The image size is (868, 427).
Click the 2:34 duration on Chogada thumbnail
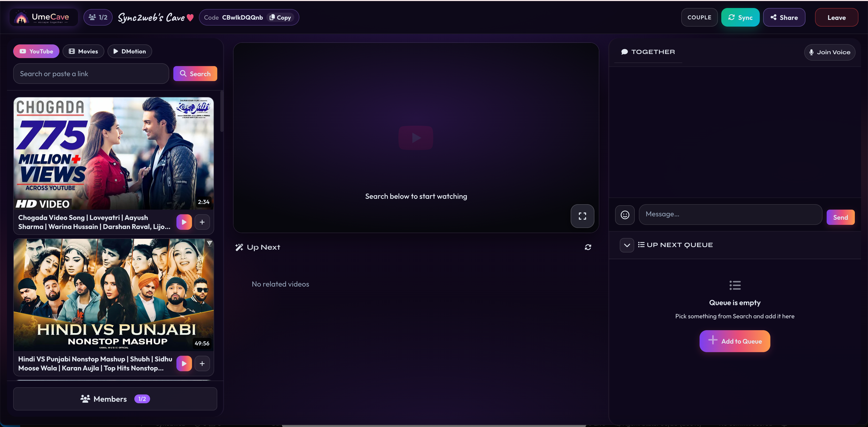pyautogui.click(x=204, y=202)
